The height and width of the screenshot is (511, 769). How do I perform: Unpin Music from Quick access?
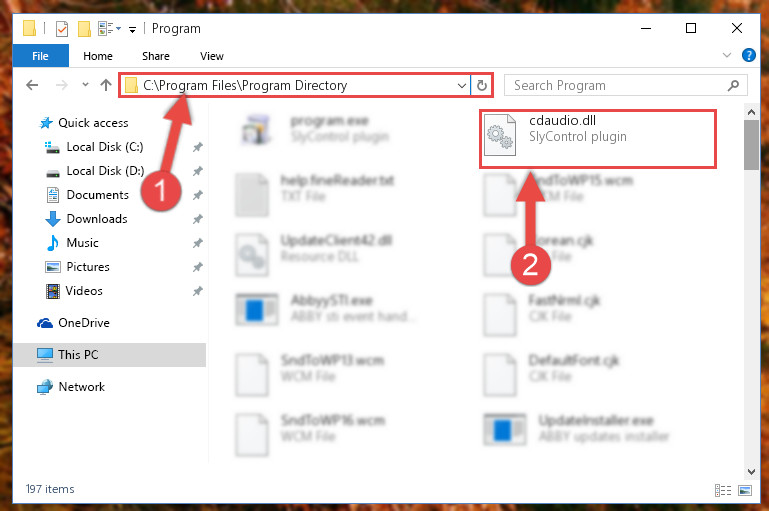(198, 243)
